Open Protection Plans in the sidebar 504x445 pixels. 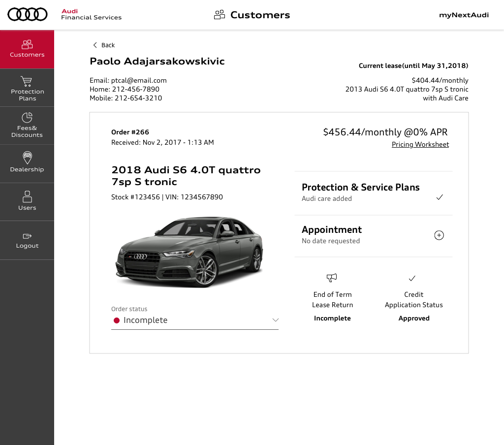[x=27, y=88]
